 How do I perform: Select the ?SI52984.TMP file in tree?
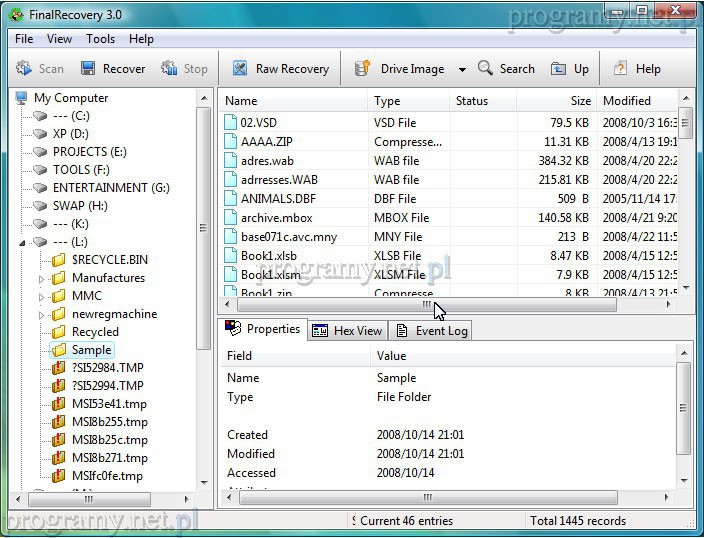pos(107,368)
